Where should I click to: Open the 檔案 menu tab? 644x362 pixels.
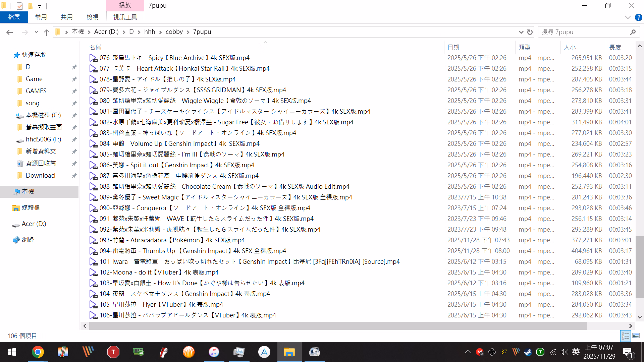point(14,17)
